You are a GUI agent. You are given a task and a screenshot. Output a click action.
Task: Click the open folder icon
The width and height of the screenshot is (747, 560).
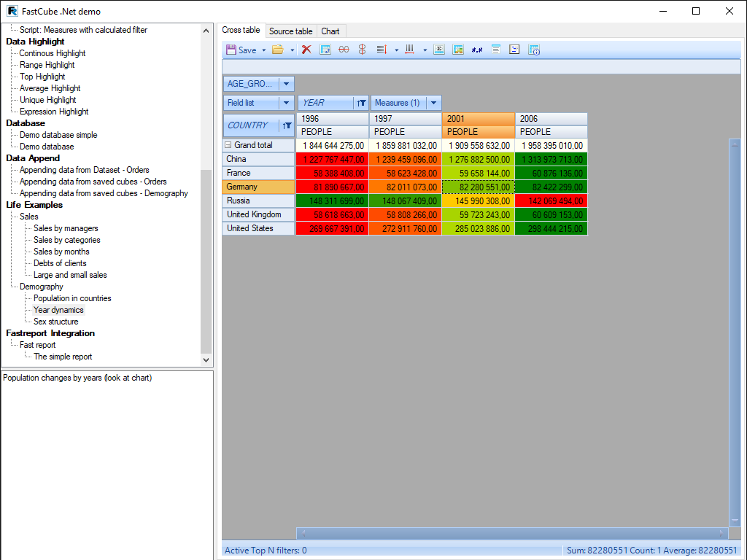pos(277,50)
